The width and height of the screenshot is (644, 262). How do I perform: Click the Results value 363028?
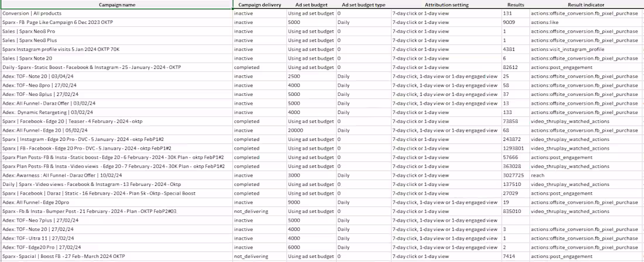pyautogui.click(x=515, y=167)
